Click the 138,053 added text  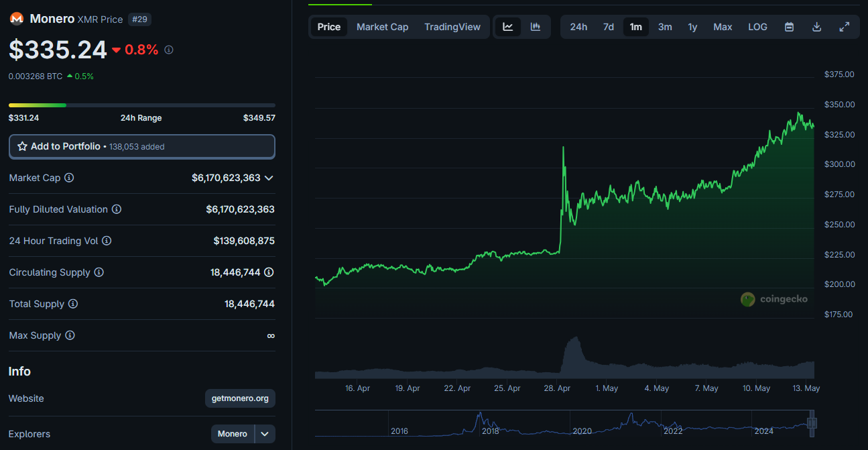[x=137, y=147]
